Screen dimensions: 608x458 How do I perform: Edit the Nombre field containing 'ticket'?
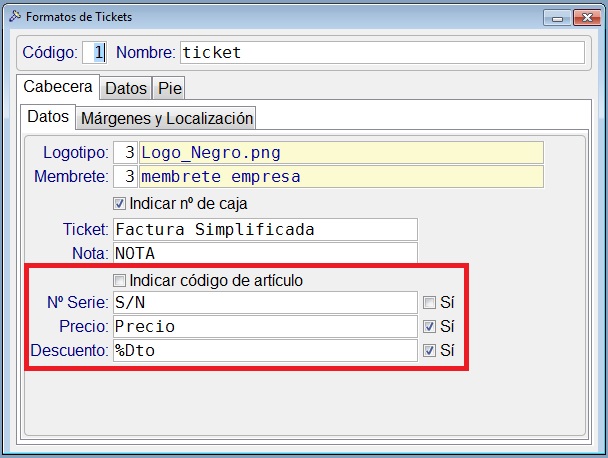coord(382,53)
